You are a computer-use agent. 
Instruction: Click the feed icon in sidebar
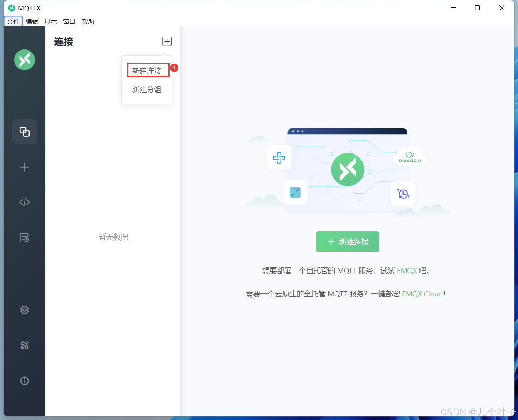coord(25,345)
